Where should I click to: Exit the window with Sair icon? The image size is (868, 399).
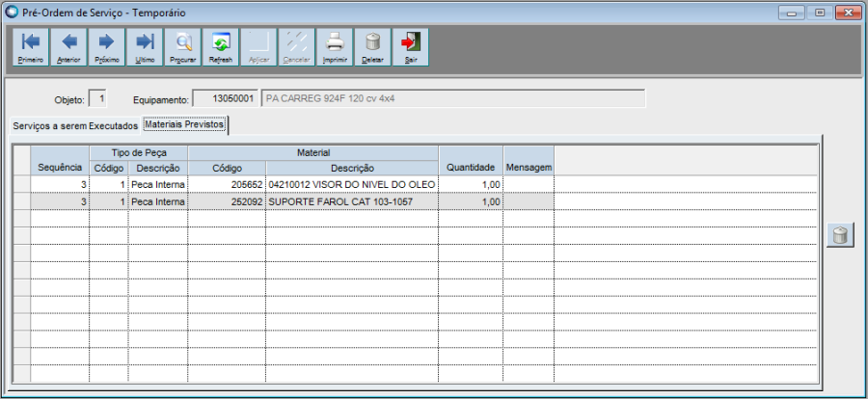point(410,47)
